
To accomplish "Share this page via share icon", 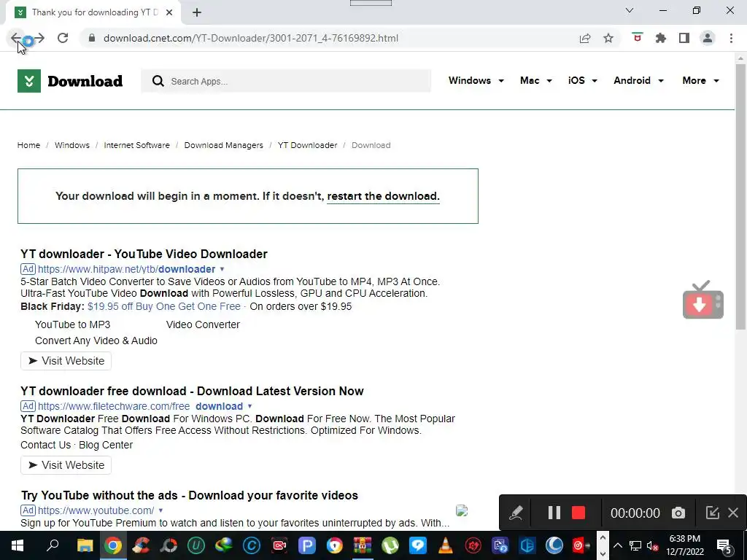I will tap(585, 38).
